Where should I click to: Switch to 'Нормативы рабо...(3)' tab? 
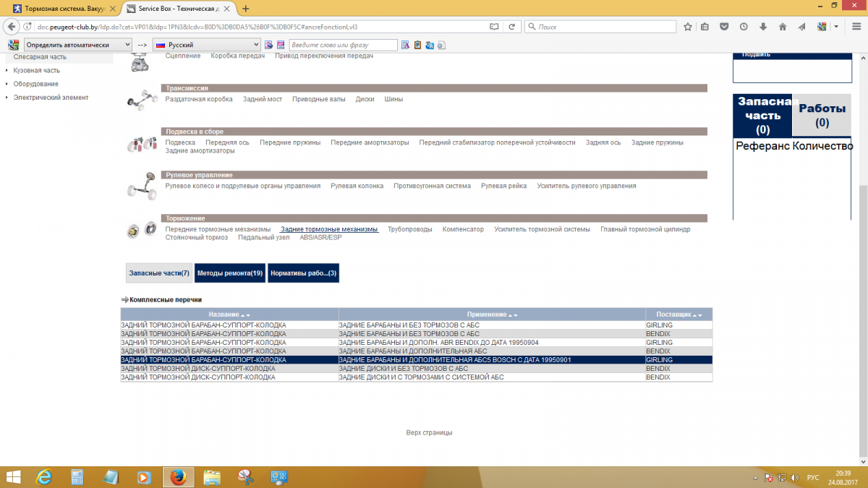(x=303, y=273)
